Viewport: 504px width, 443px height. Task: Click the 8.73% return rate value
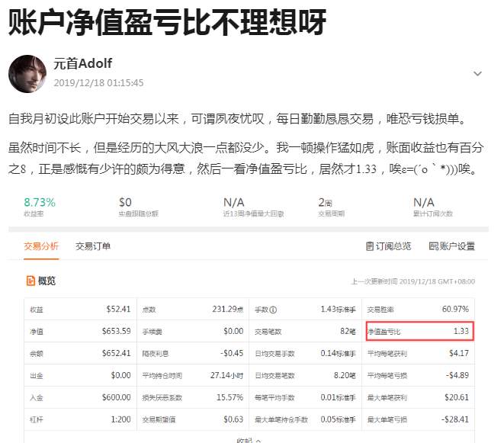coord(40,203)
